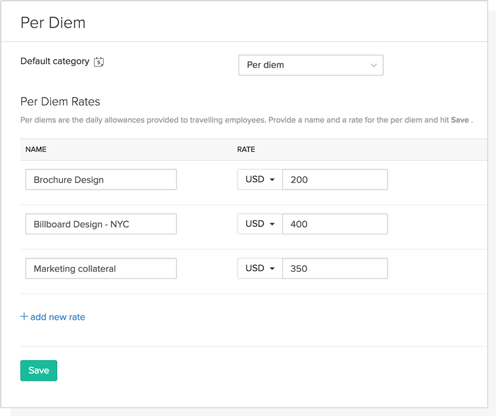Click the RATE column header
496x416 pixels.
(x=246, y=149)
